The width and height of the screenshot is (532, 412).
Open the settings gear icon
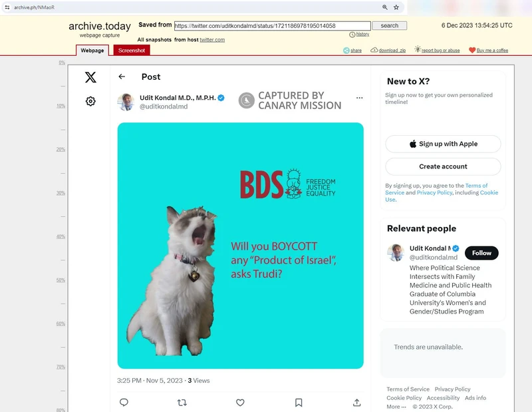point(90,101)
